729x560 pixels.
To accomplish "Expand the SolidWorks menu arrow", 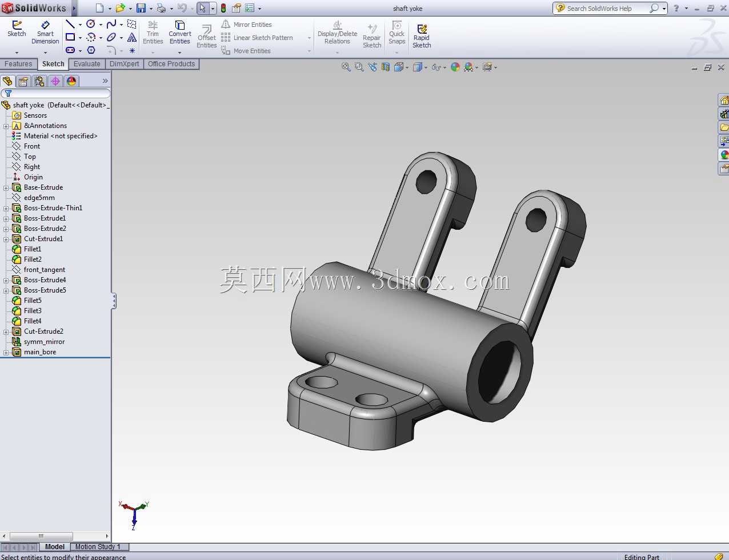I will [74, 8].
